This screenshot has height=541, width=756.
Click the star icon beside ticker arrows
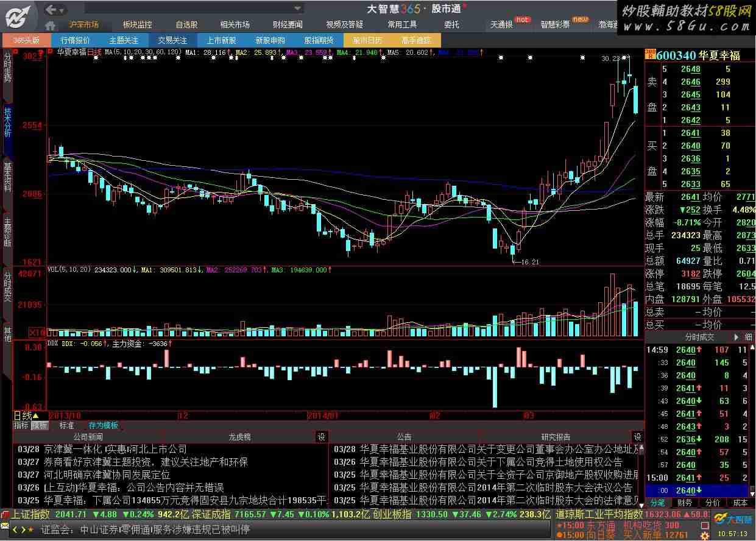point(30,529)
